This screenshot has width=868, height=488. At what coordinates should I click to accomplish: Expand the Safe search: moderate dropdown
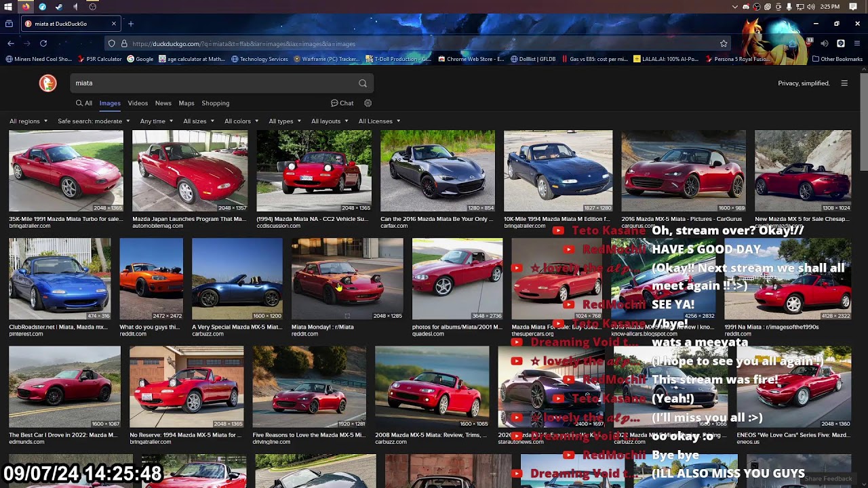click(94, 121)
